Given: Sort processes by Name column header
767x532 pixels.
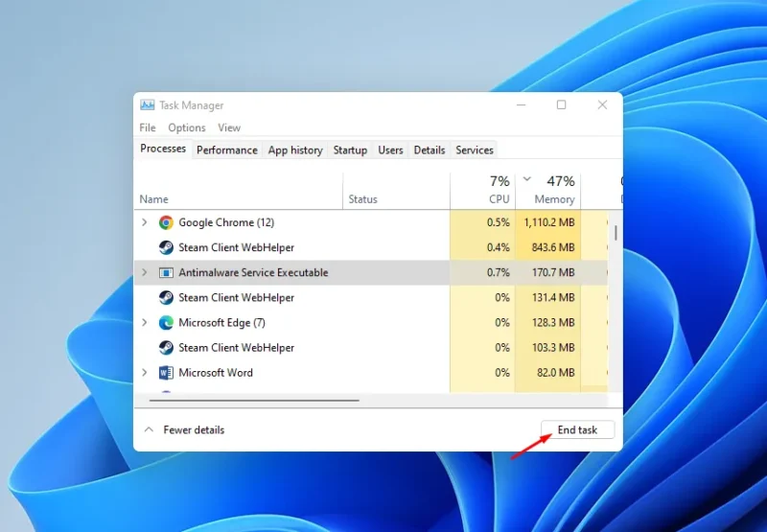Looking at the screenshot, I should (153, 199).
